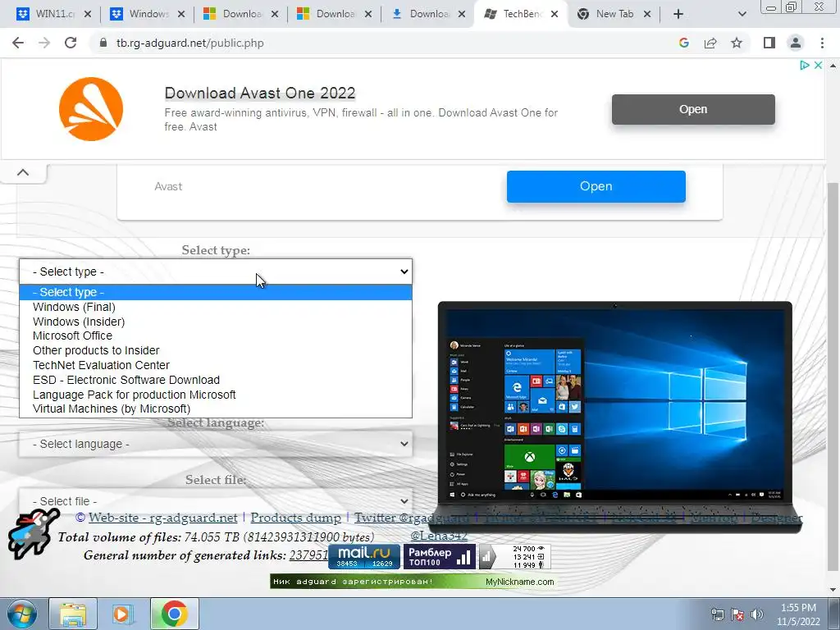Collapse the Select type dropdown
The height and width of the screenshot is (630, 840).
coord(216,272)
